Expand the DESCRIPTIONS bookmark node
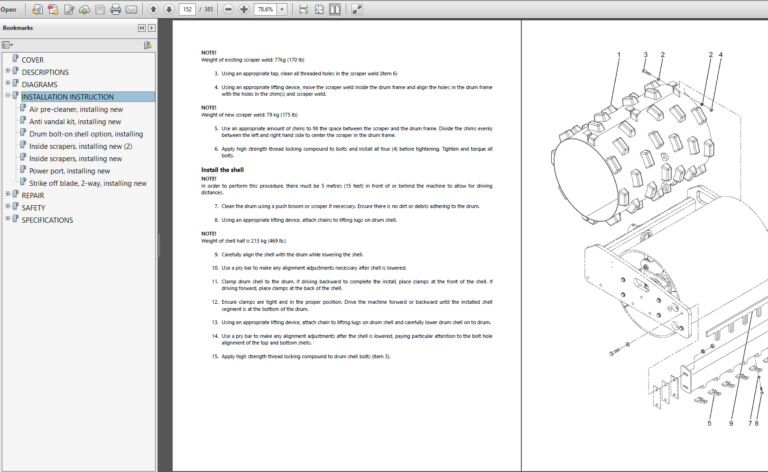The height and width of the screenshot is (472, 768). (x=8, y=71)
